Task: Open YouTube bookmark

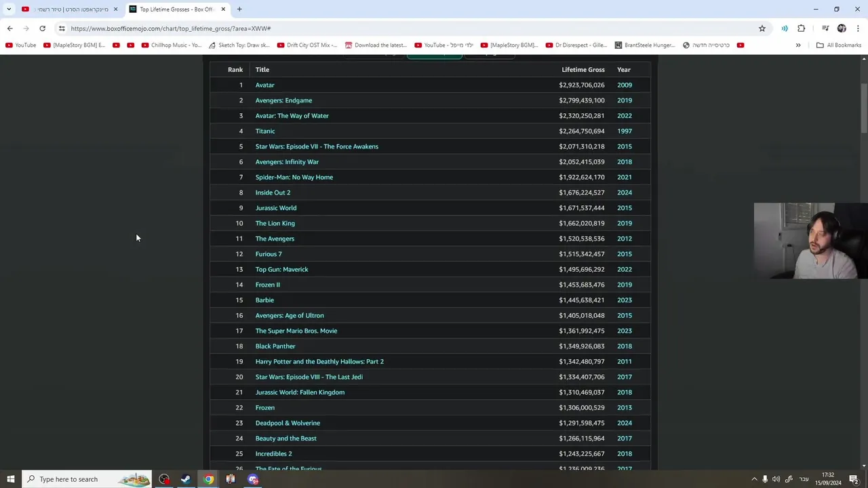Action: (21, 45)
